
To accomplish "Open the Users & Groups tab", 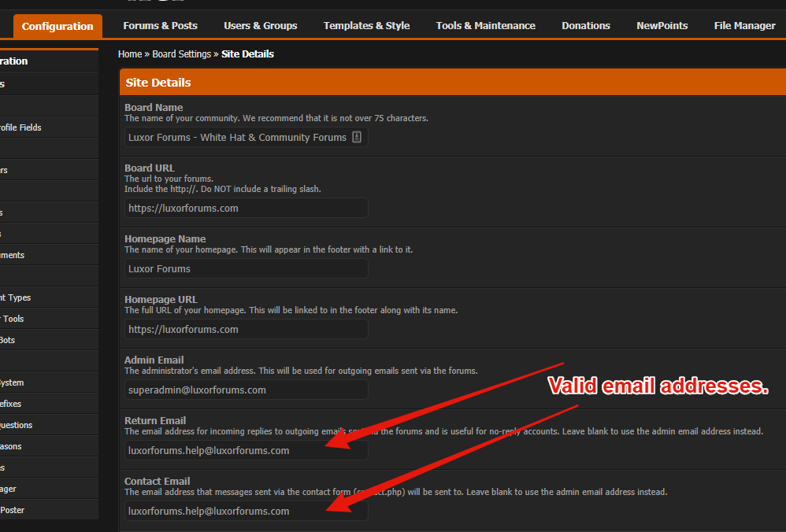I will coord(261,25).
